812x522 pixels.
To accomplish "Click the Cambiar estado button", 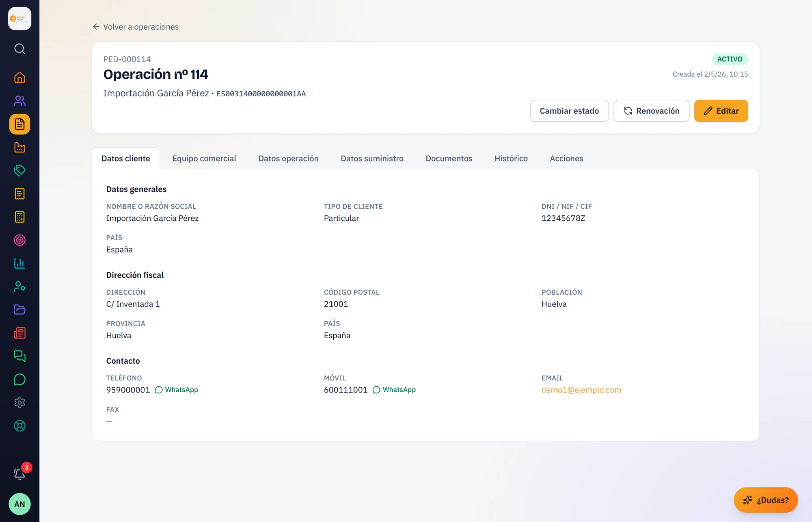I will coord(569,111).
